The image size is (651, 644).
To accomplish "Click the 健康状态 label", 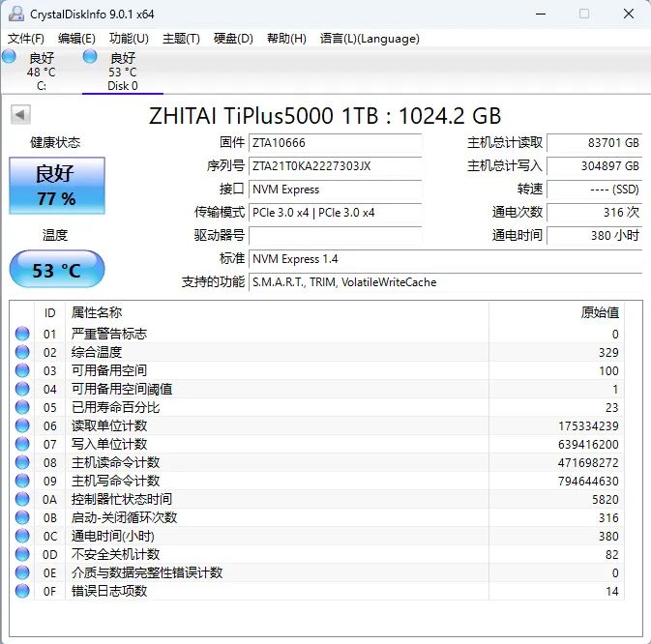I will [x=55, y=143].
